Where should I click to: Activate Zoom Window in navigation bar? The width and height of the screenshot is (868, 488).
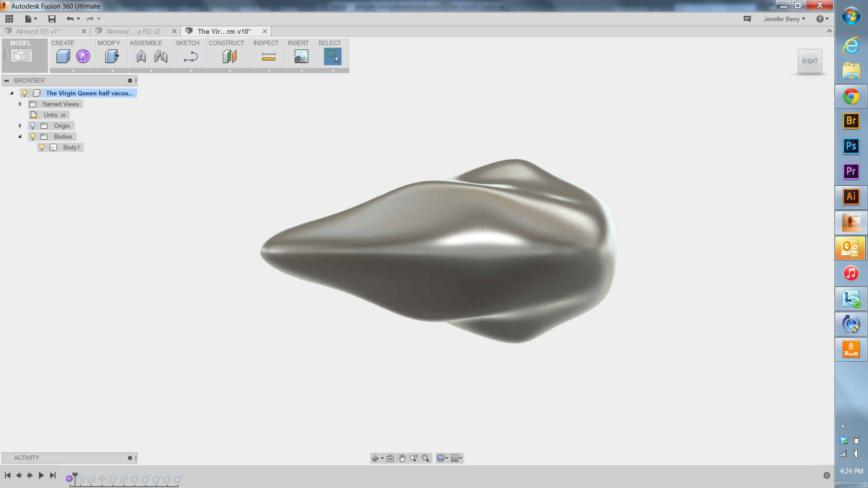(x=425, y=458)
